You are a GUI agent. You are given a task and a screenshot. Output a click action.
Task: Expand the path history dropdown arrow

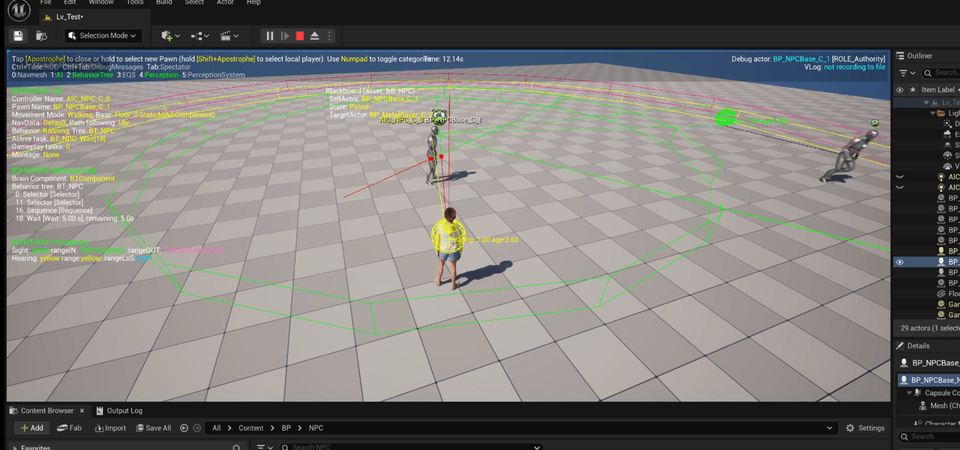click(830, 428)
